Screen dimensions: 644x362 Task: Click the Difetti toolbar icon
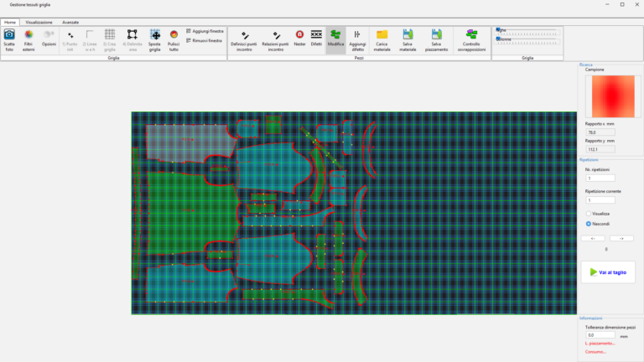(316, 35)
